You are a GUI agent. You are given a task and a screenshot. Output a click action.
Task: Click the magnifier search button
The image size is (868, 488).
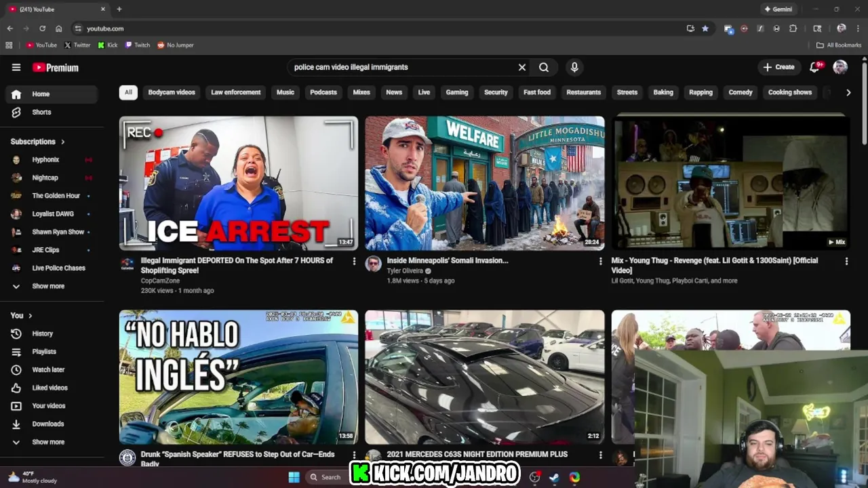pos(544,67)
